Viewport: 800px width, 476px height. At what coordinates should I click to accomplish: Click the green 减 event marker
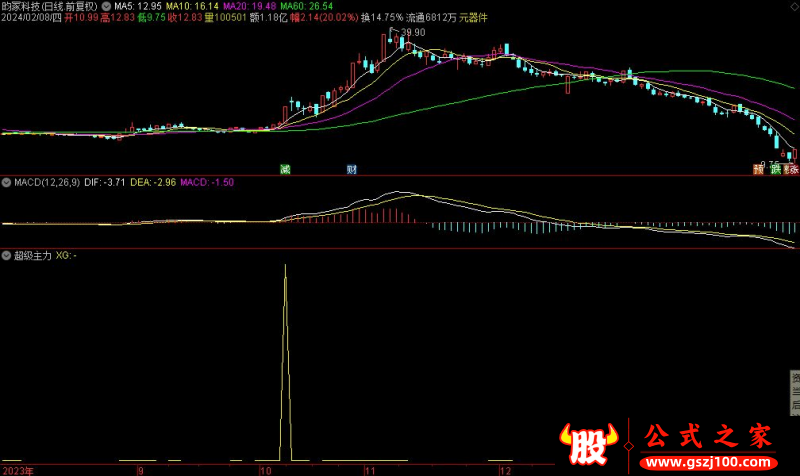click(x=285, y=169)
